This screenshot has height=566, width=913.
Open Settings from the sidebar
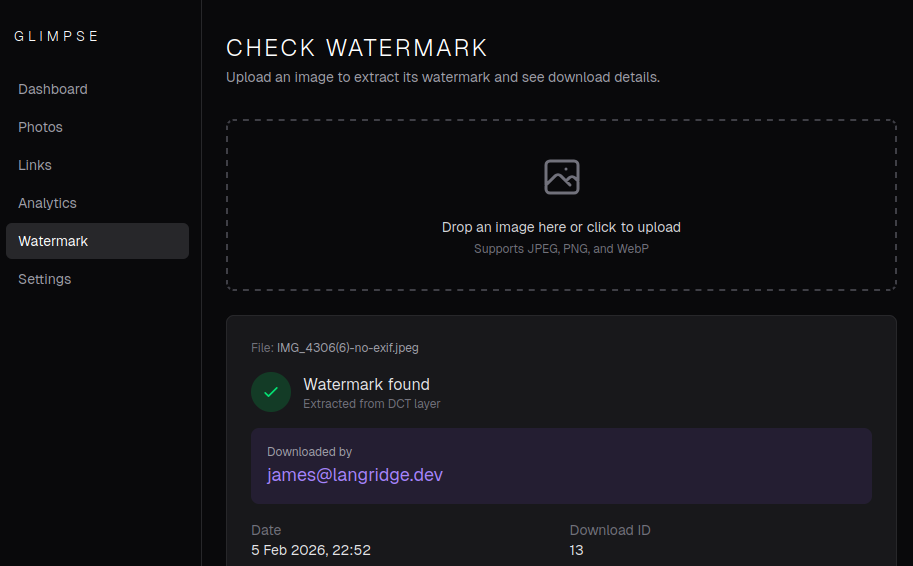pyautogui.click(x=45, y=279)
